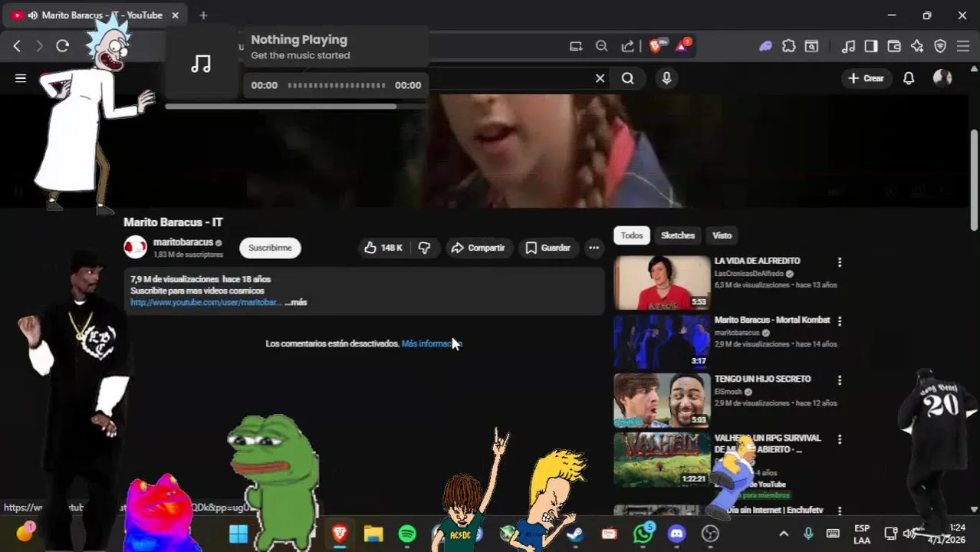Open Brave VPN shield icon

[x=940, y=46]
